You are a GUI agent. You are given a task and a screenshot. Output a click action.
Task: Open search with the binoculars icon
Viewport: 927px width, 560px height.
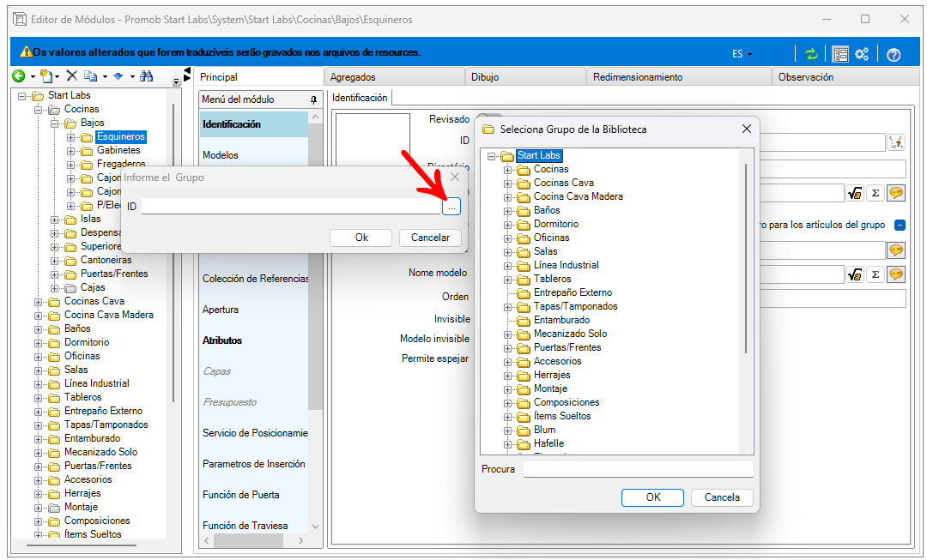(147, 75)
